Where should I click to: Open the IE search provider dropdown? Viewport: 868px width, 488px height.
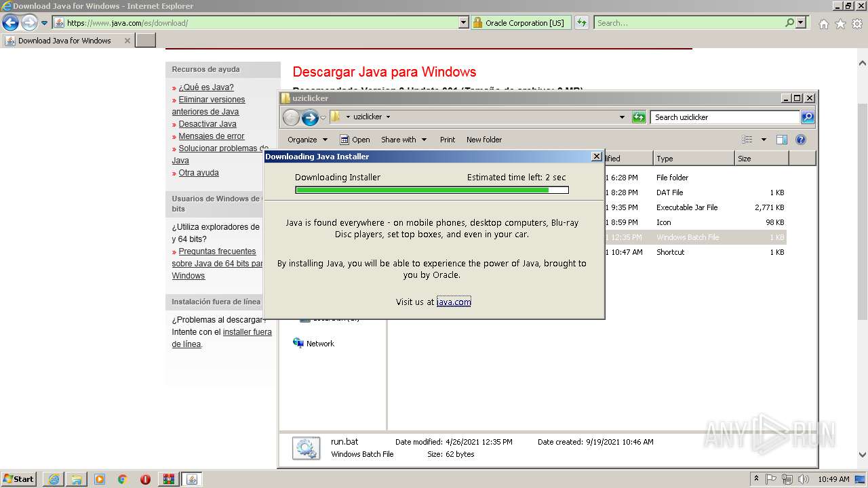[801, 23]
